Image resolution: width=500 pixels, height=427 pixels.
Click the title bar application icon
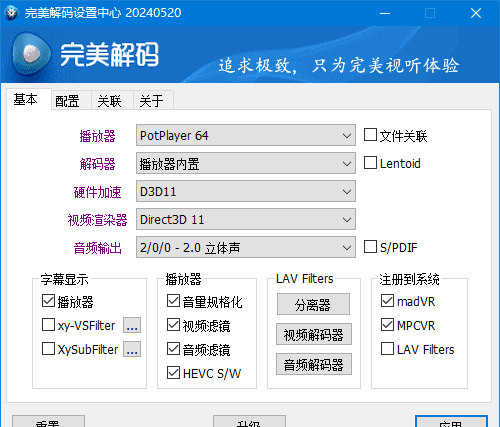pos(12,13)
